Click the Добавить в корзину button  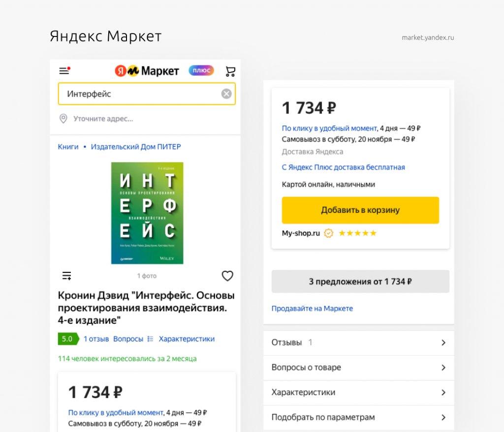pos(360,210)
